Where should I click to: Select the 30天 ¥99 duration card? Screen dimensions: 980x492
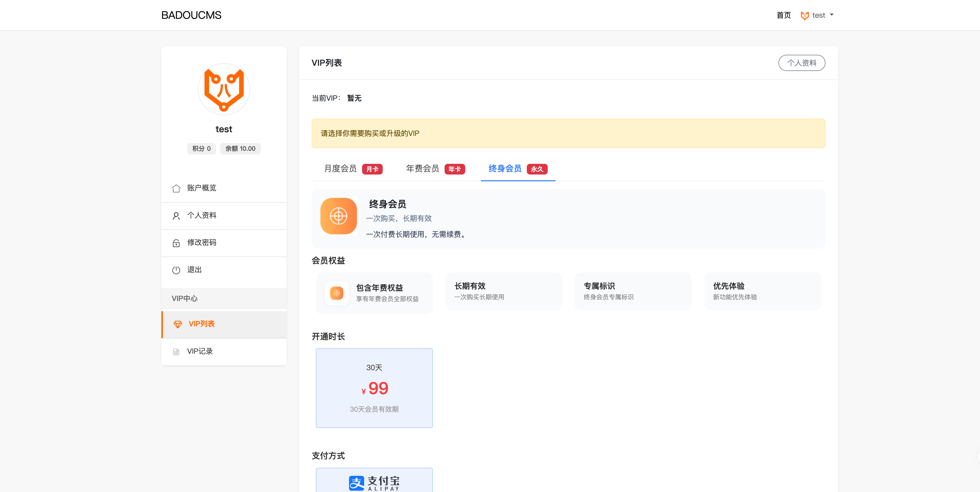[x=374, y=388]
